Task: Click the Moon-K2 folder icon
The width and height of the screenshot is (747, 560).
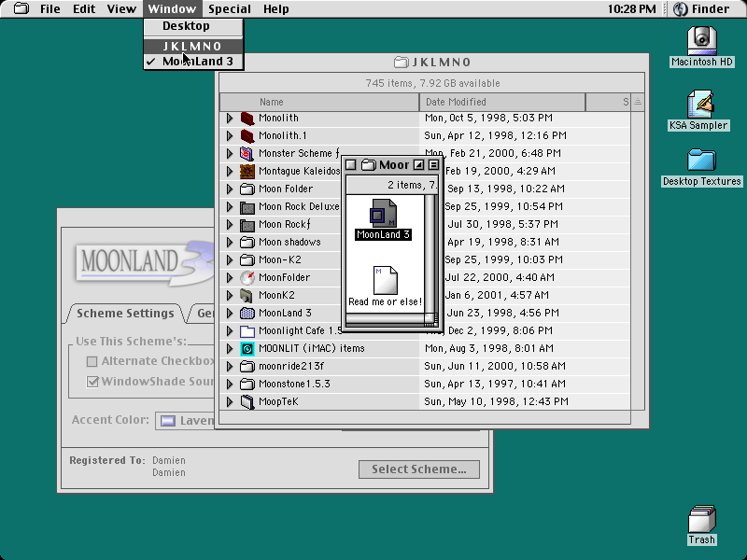Action: (247, 260)
